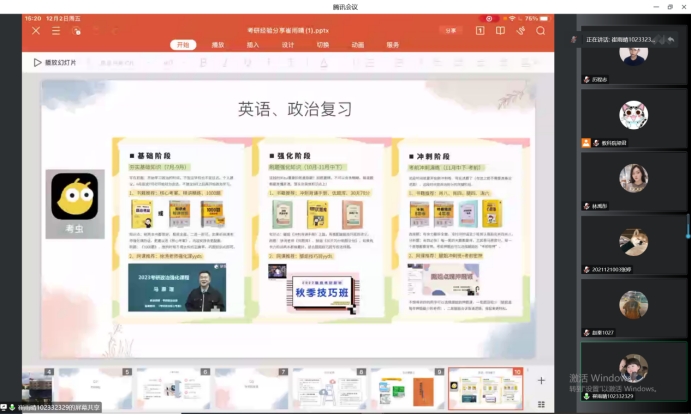Viewport: 691px width, 415px height.
Task: Close the presentation with the X icon
Action: click(36, 31)
